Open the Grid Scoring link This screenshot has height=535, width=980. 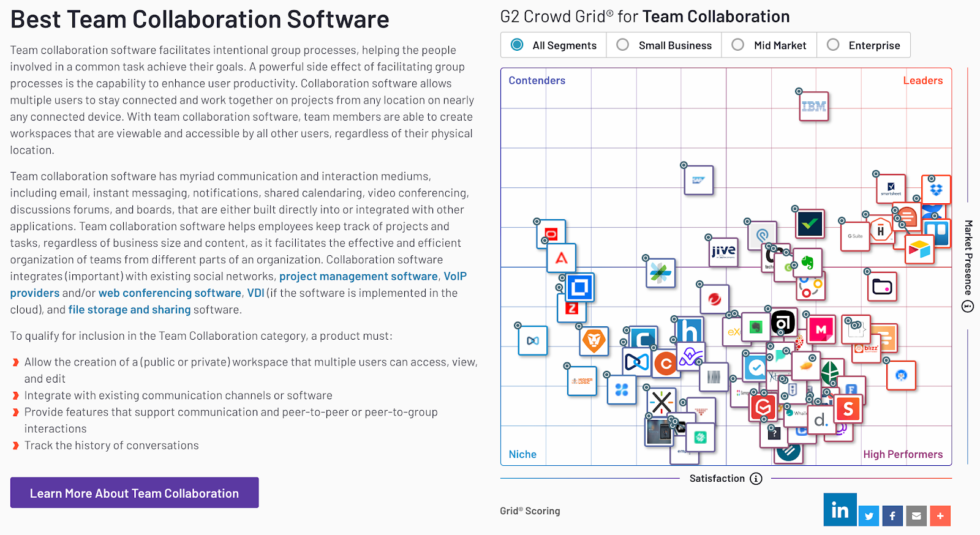(530, 511)
